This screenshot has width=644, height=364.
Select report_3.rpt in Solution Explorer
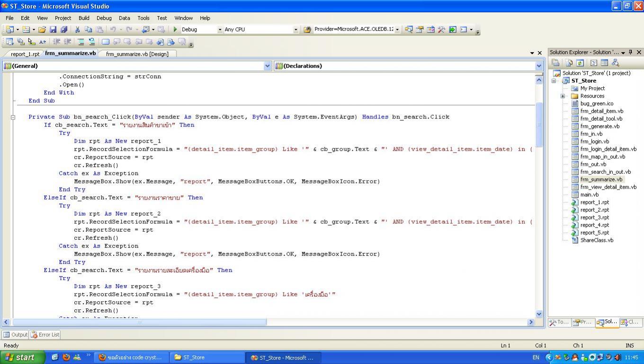tap(595, 218)
